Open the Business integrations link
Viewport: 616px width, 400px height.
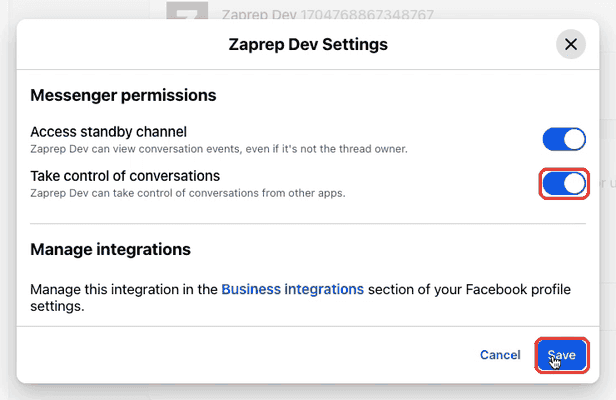point(292,289)
